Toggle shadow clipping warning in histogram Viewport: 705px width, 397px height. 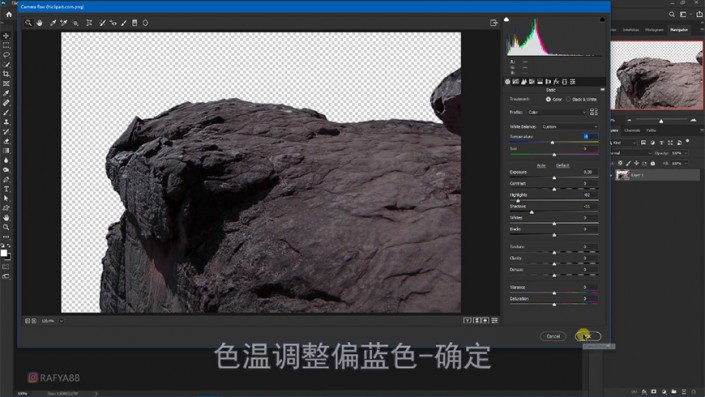507,19
